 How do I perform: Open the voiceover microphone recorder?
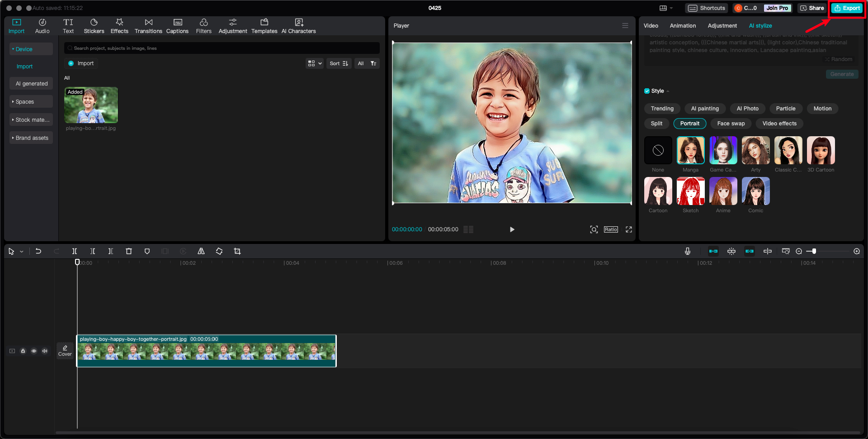[688, 251]
